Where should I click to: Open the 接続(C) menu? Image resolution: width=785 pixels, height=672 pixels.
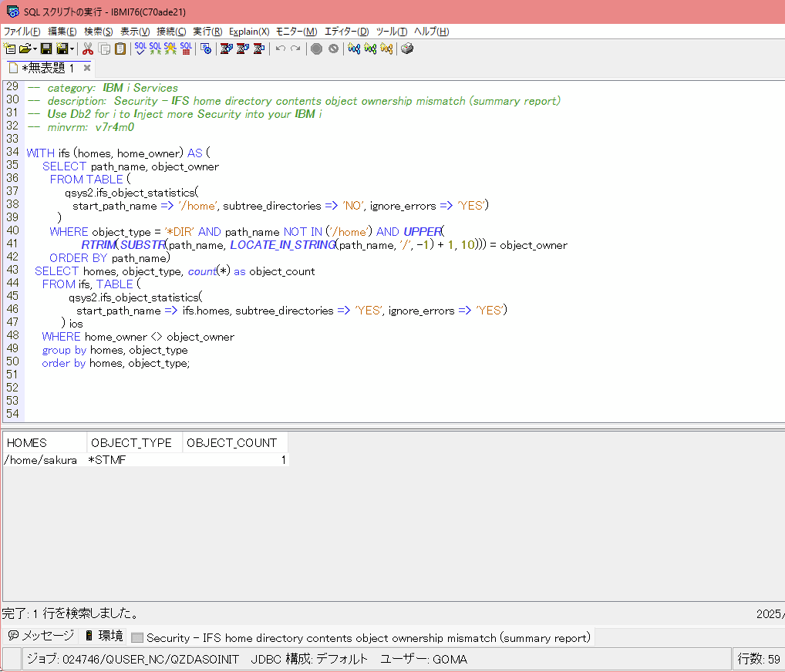171,32
